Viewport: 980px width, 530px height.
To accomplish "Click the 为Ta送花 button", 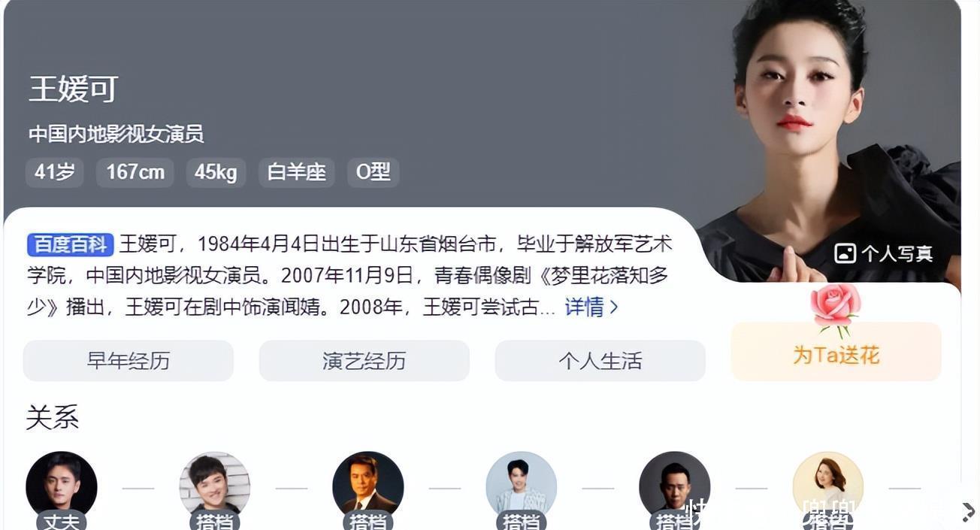I will [836, 352].
